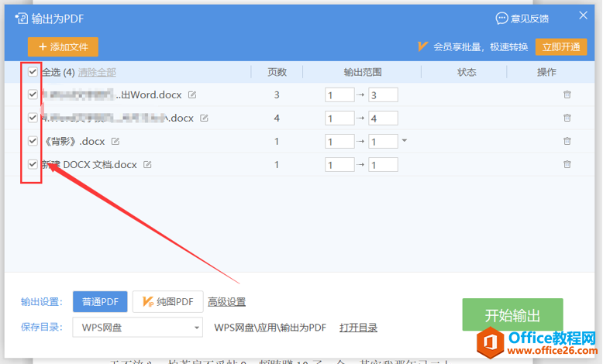This screenshot has height=364, width=603.
Task: Toggle the 全选 checkbox
Action: pyautogui.click(x=33, y=71)
